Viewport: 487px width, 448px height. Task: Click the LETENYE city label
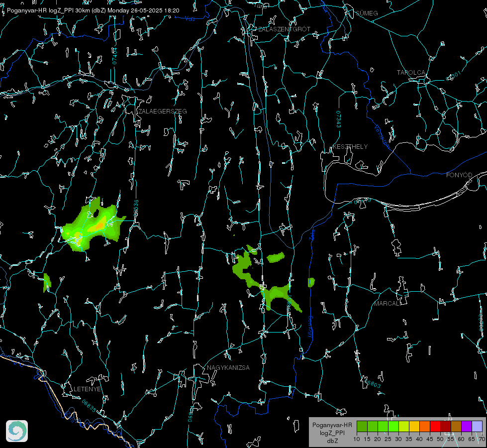[x=87, y=389]
